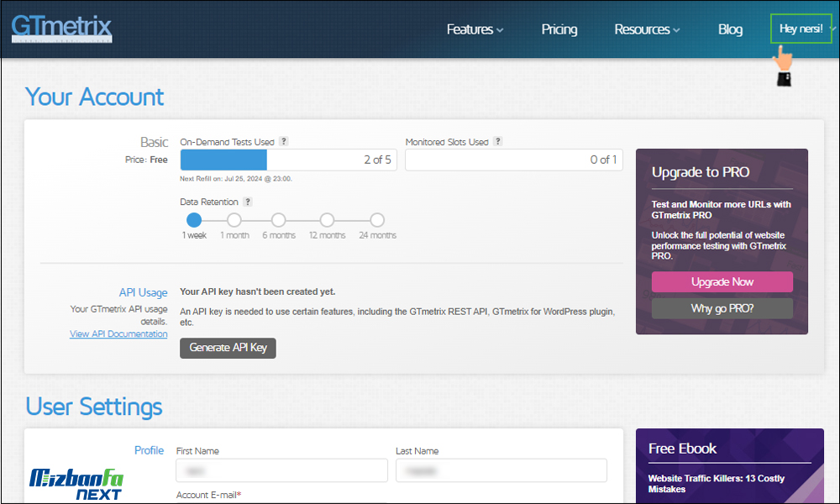
Task: Select 6 months data retention
Action: [279, 220]
